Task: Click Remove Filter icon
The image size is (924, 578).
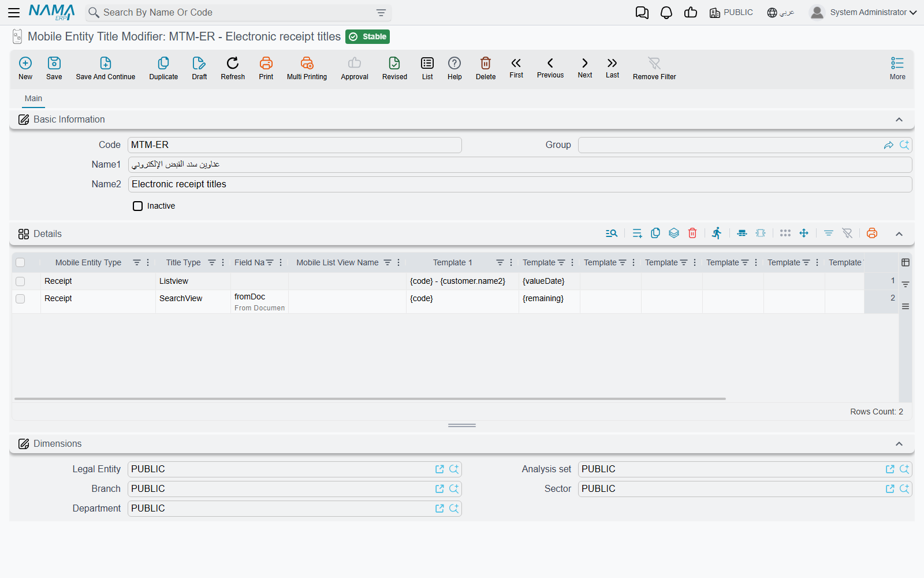Action: pyautogui.click(x=654, y=63)
